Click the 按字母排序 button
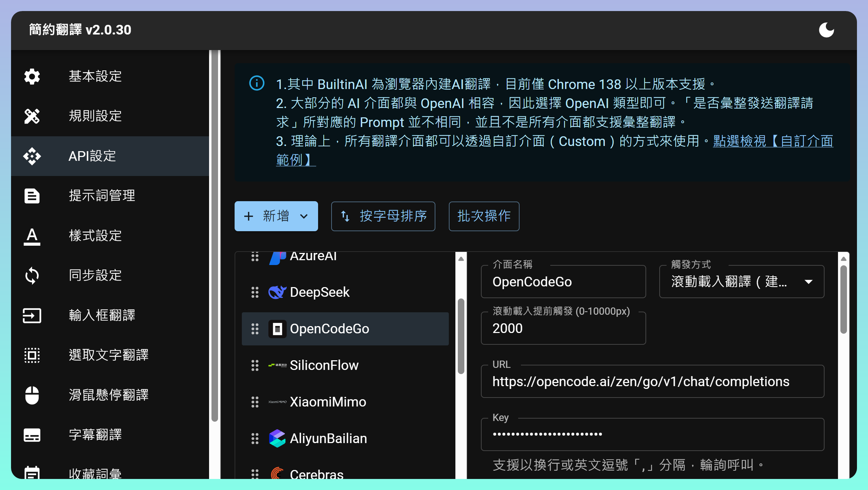 (x=383, y=216)
